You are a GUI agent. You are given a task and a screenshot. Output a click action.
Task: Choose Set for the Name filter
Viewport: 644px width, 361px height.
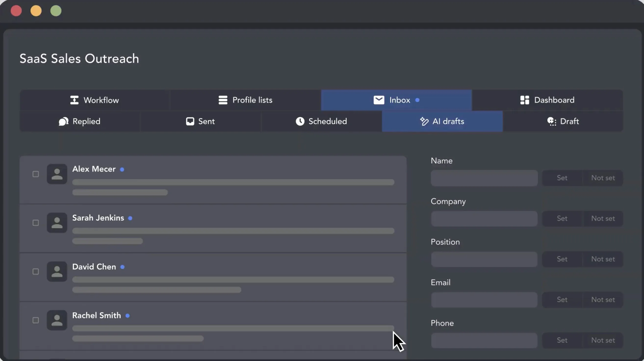562,178
